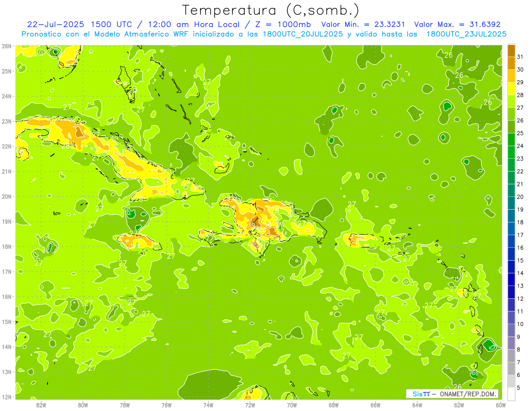The image size is (532, 411).
Task: Click the 64W longitude label
Action: [x=417, y=404]
